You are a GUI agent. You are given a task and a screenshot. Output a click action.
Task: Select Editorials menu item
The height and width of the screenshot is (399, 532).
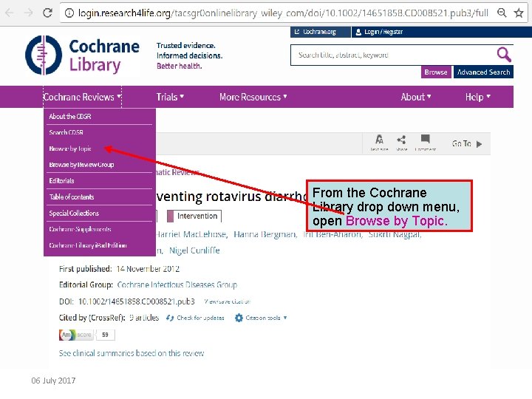click(x=98, y=181)
